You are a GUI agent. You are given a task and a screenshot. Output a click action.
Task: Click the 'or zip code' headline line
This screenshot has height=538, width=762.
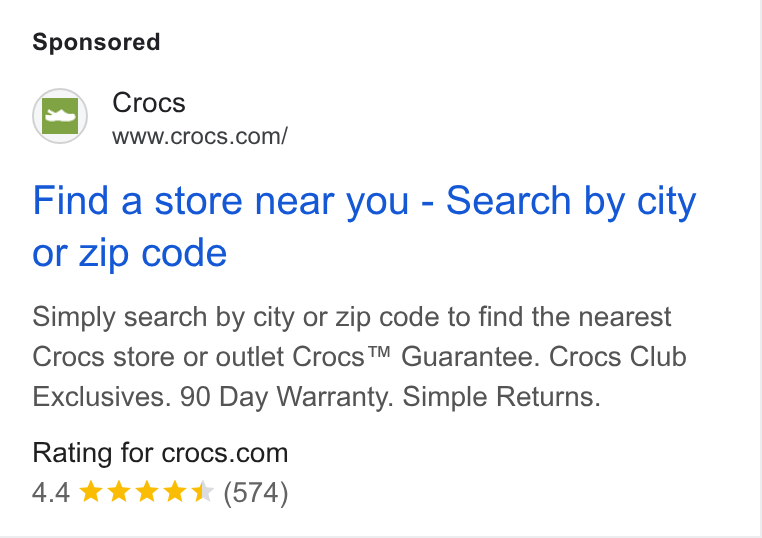(129, 253)
